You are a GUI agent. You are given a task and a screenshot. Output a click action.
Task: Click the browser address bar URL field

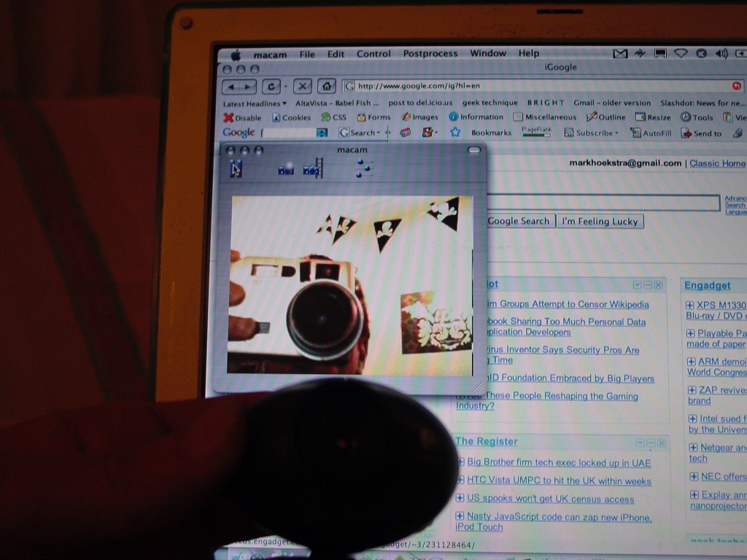coord(542,86)
